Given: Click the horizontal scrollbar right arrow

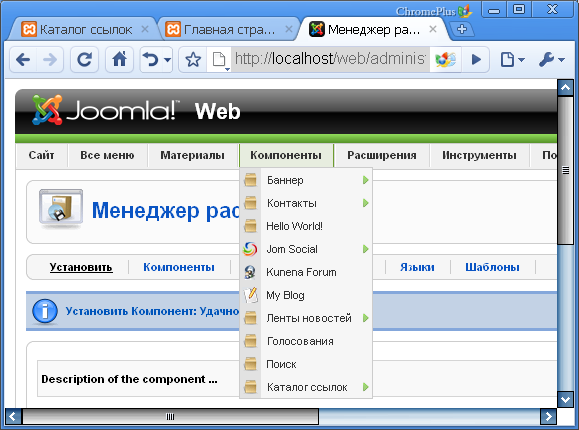Looking at the screenshot, I should click(x=548, y=416).
